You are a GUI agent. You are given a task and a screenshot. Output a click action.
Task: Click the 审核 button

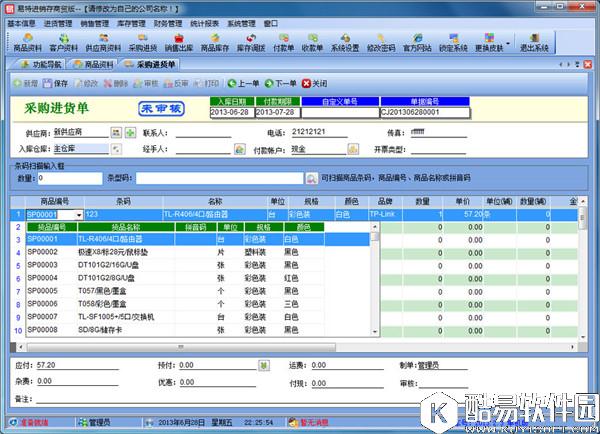tap(146, 83)
